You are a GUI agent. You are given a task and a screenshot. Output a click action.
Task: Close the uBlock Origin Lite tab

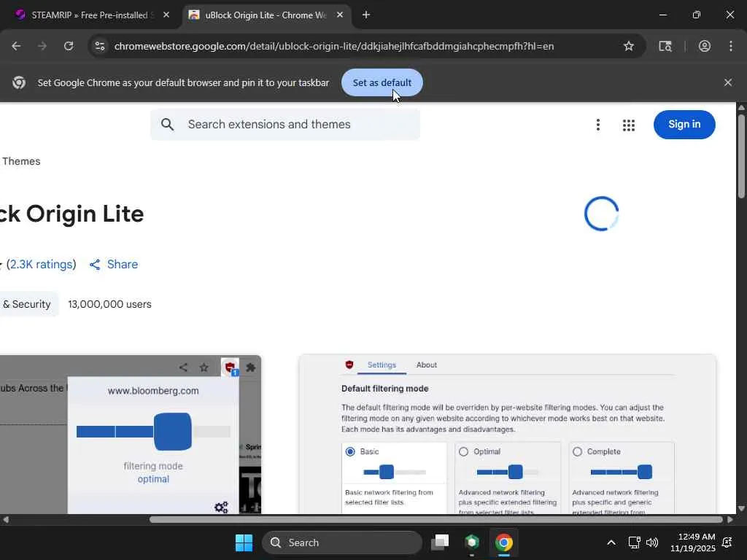[340, 15]
